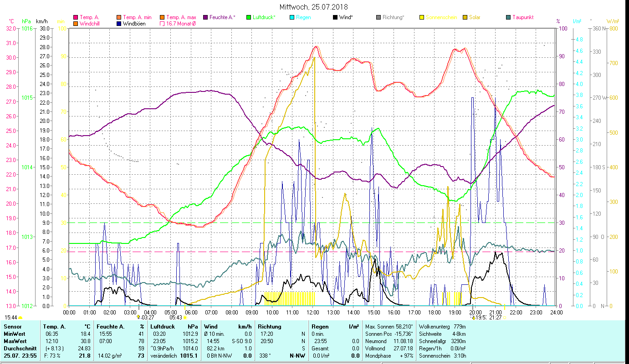Click the Luftdruck column header

tap(163, 327)
